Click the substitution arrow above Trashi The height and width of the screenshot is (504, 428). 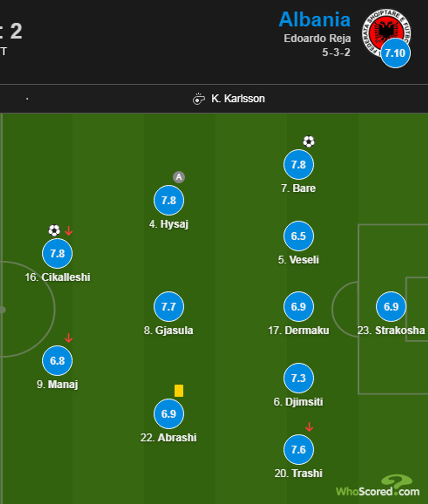(309, 427)
